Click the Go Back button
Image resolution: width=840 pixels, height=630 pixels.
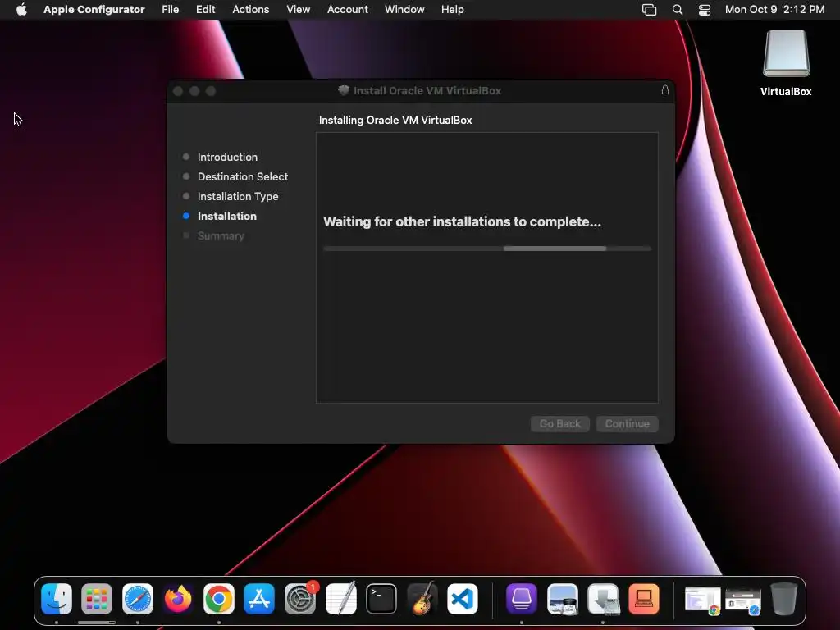point(559,424)
